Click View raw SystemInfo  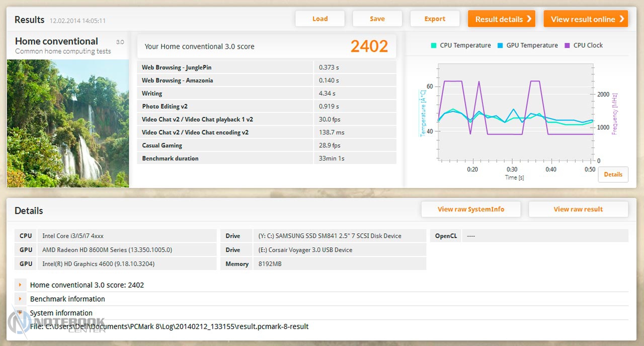[470, 209]
